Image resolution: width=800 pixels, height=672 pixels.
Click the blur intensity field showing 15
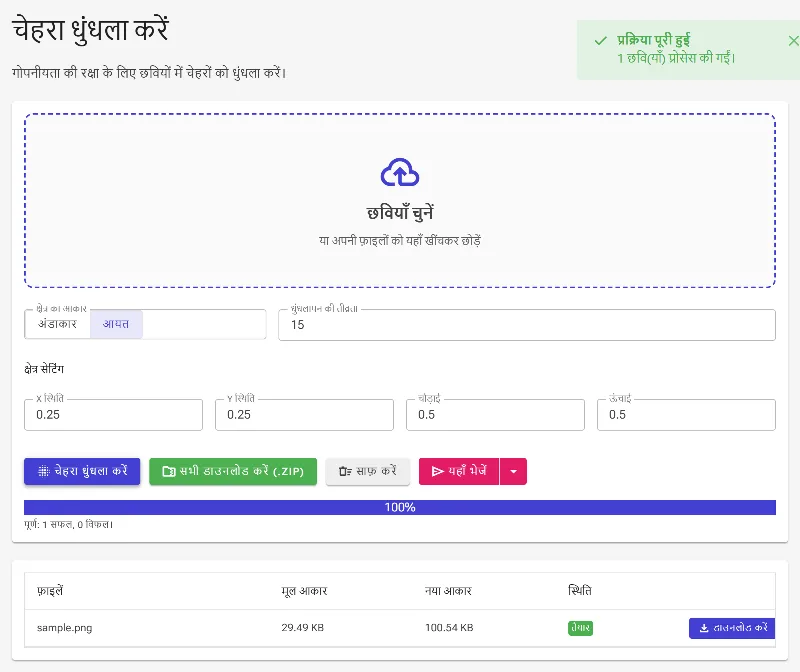coord(527,325)
